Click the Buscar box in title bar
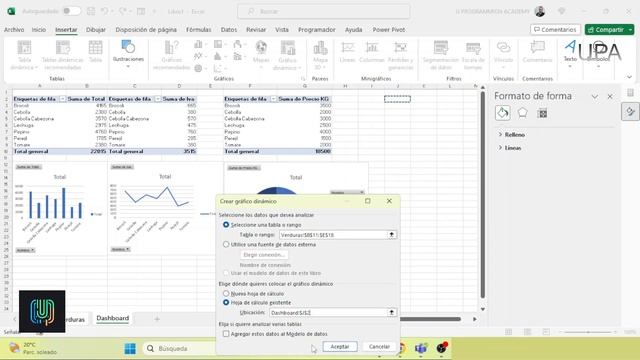This screenshot has width=640, height=360. (324, 11)
